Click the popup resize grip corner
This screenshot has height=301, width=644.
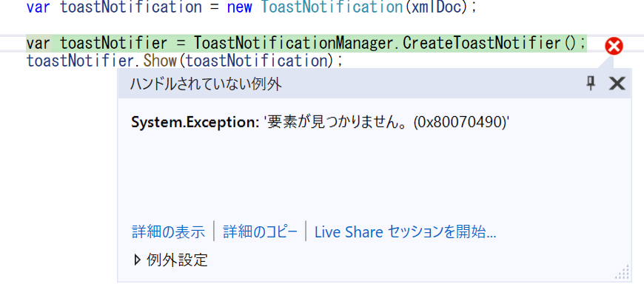[623, 272]
